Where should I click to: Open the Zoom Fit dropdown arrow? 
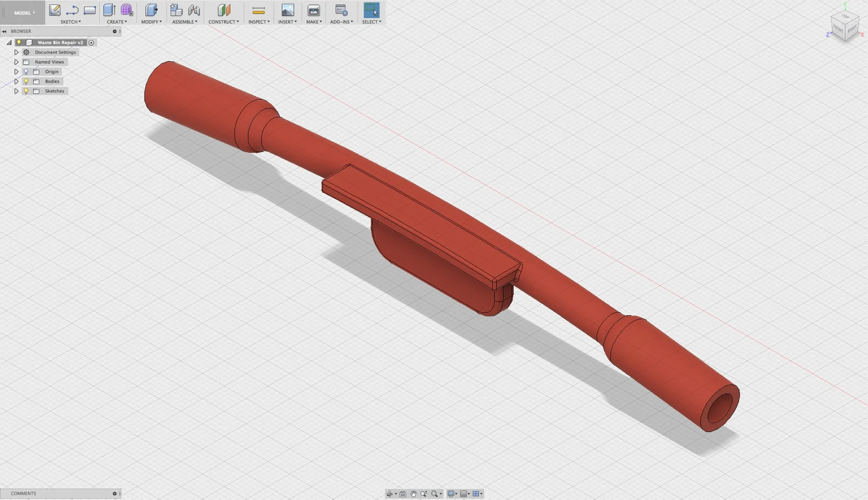pos(441,494)
